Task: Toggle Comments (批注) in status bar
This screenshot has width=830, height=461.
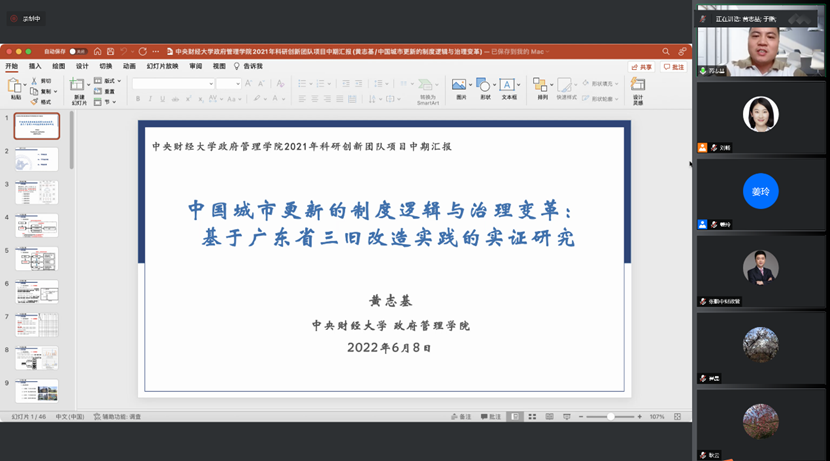Action: (x=491, y=417)
